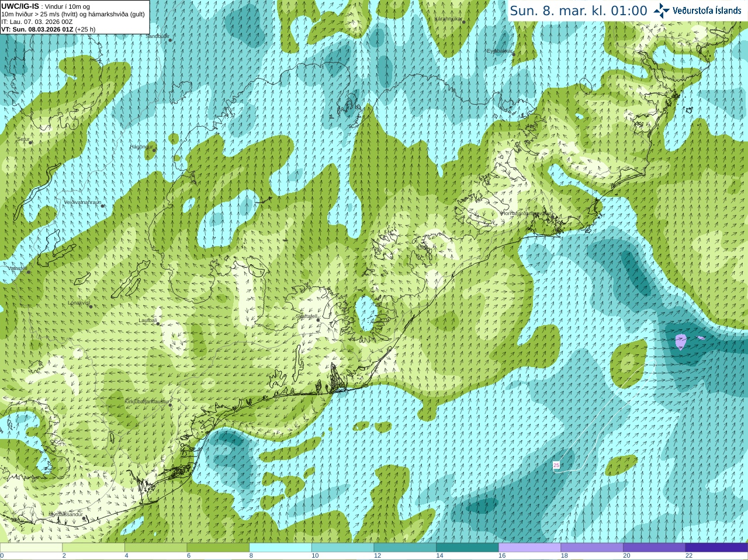Select the Mýrdalssandur station label
Viewport: 748px width, 560px height.
pyautogui.click(x=65, y=514)
